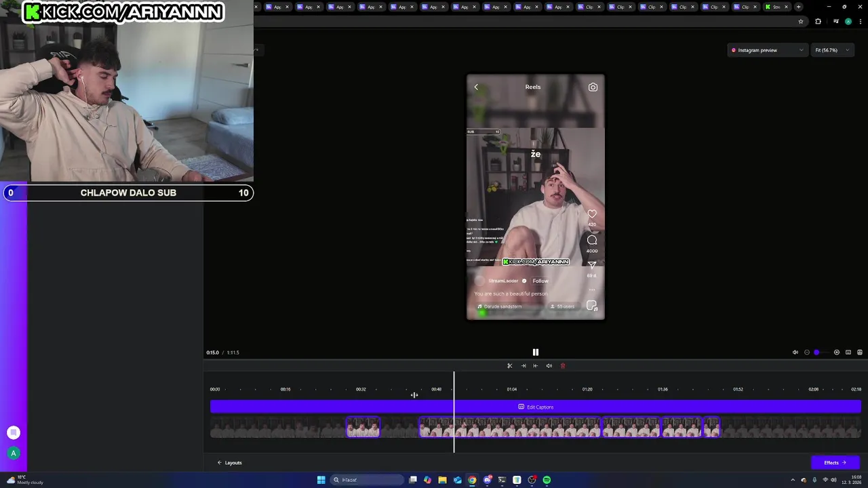Click the Edit Captions bar
868x488 pixels.
pos(536,407)
